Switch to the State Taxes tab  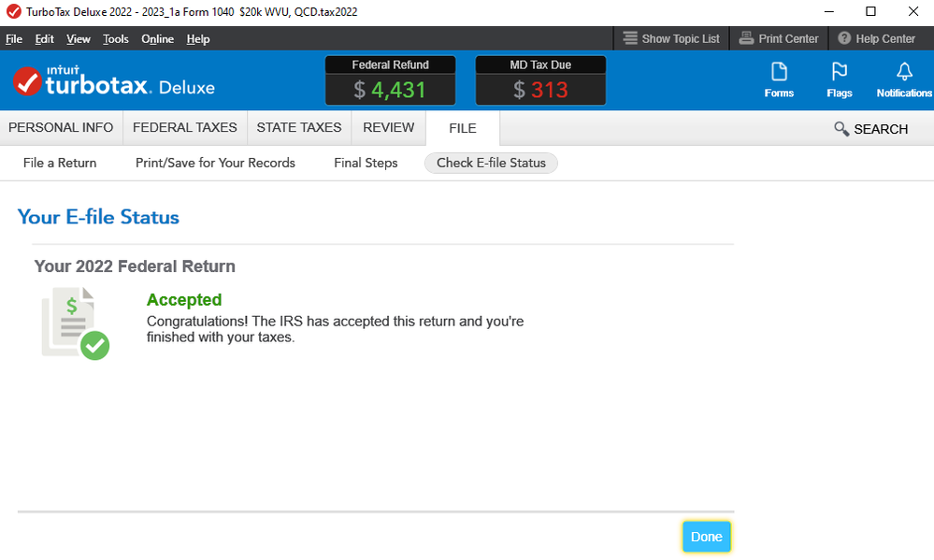299,127
